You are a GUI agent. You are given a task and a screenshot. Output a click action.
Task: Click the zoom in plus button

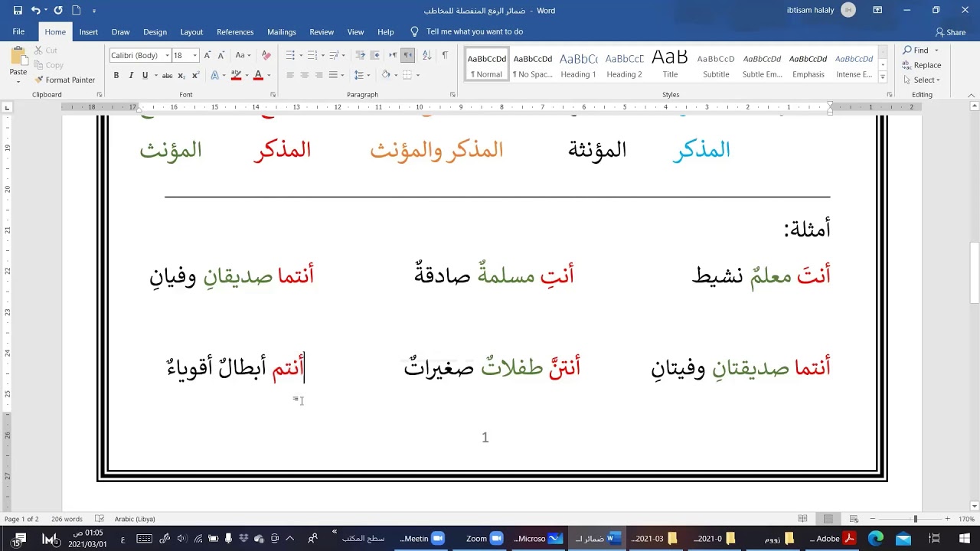[x=949, y=519]
